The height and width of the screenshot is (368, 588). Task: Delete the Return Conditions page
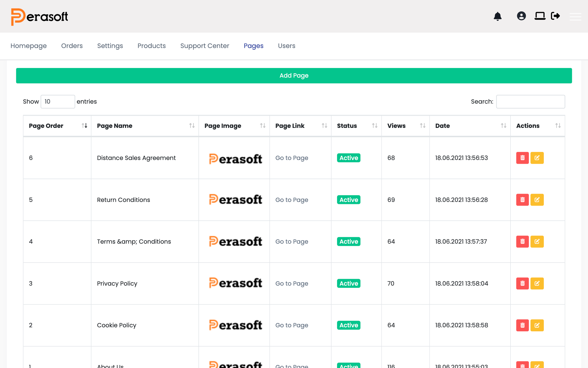(522, 200)
